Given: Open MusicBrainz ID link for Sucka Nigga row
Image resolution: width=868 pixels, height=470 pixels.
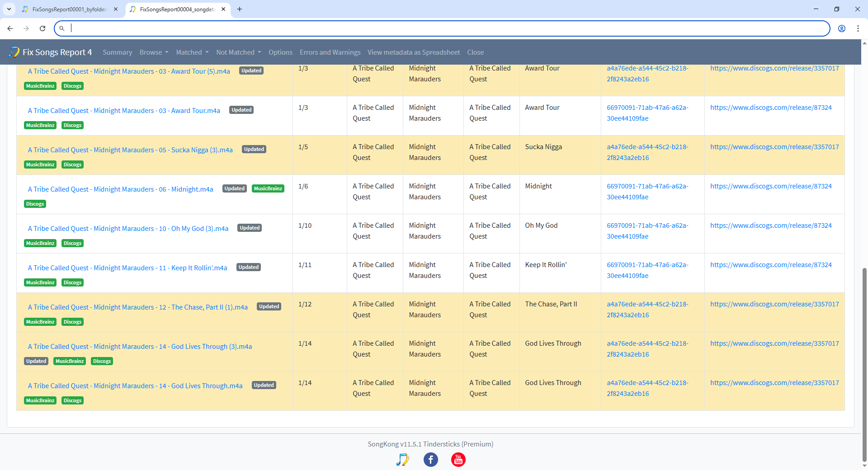Looking at the screenshot, I should (647, 152).
